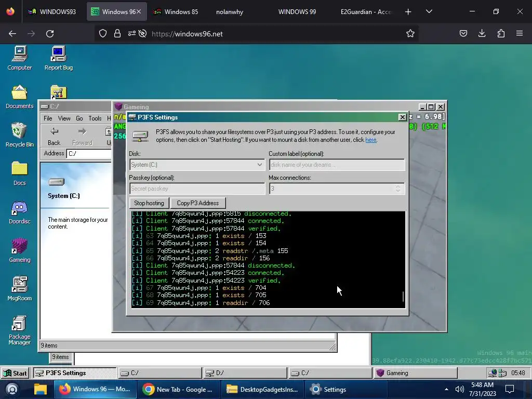
Task: Launch the Gameing desktop shortcut
Action: tap(20, 250)
